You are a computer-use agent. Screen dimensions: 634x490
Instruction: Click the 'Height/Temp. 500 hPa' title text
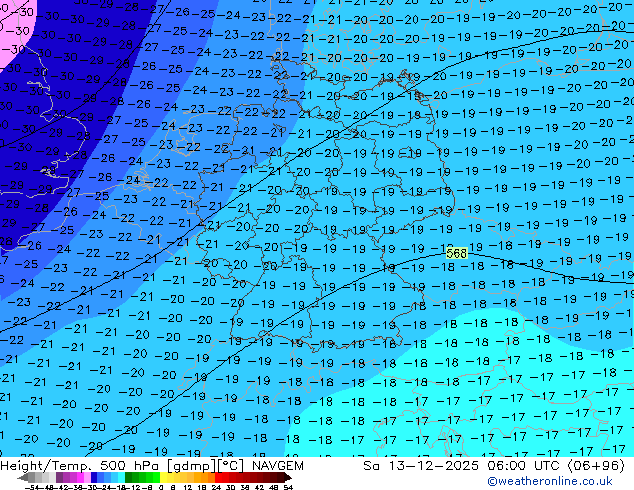coord(82,466)
